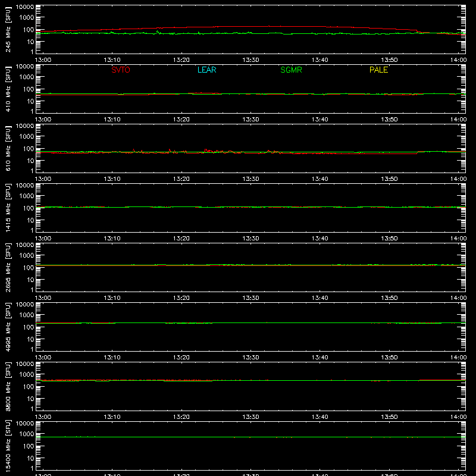Click the 100 y-axis value of the 245 MHz panel
This screenshot has height=476, width=476.
[x=28, y=30]
